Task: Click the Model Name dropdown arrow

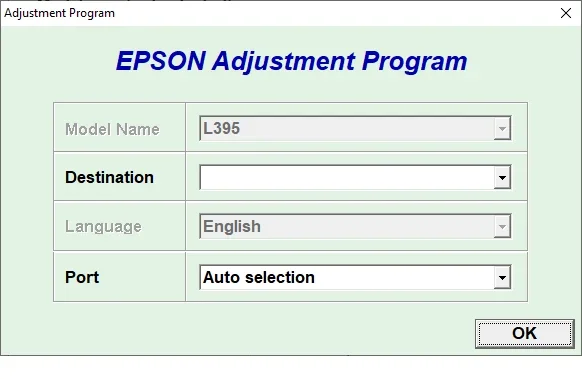Action: tap(502, 128)
